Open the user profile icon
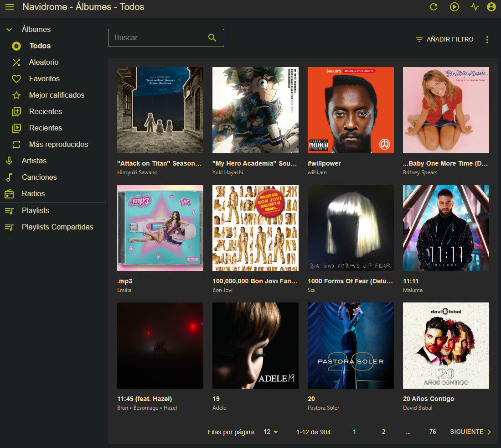Viewport: 501px width, 448px height. 491,7
